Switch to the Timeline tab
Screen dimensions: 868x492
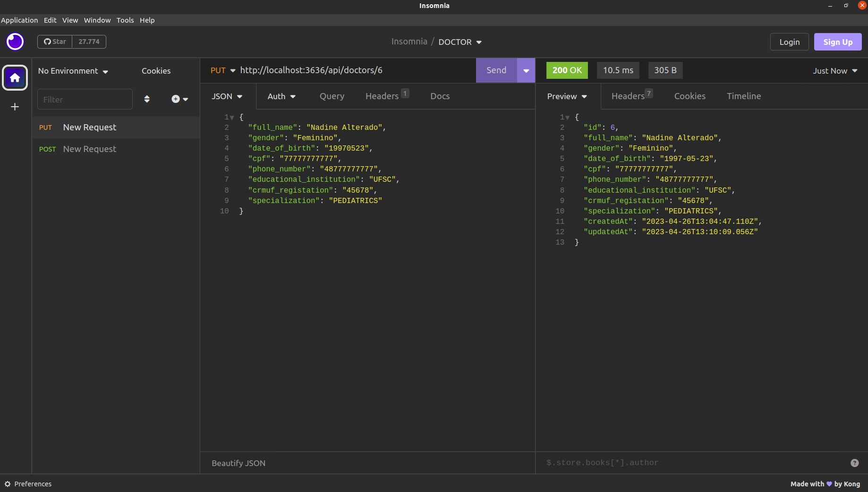point(744,96)
